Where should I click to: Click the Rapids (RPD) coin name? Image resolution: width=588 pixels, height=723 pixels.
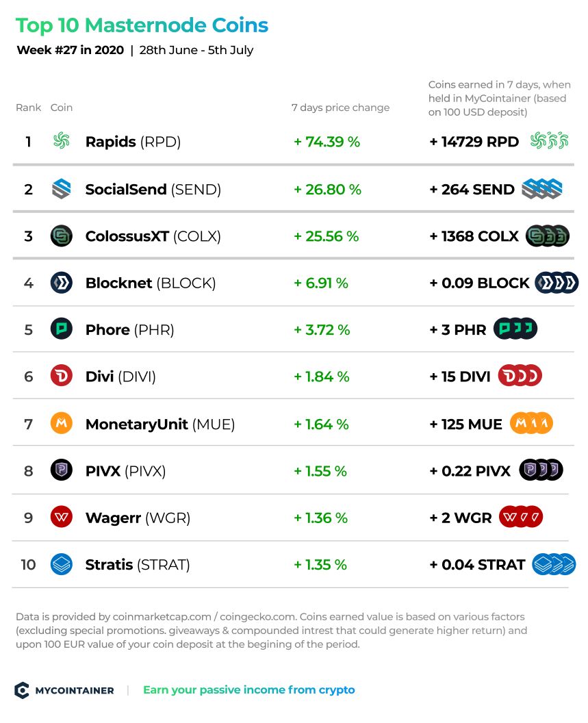tap(133, 142)
